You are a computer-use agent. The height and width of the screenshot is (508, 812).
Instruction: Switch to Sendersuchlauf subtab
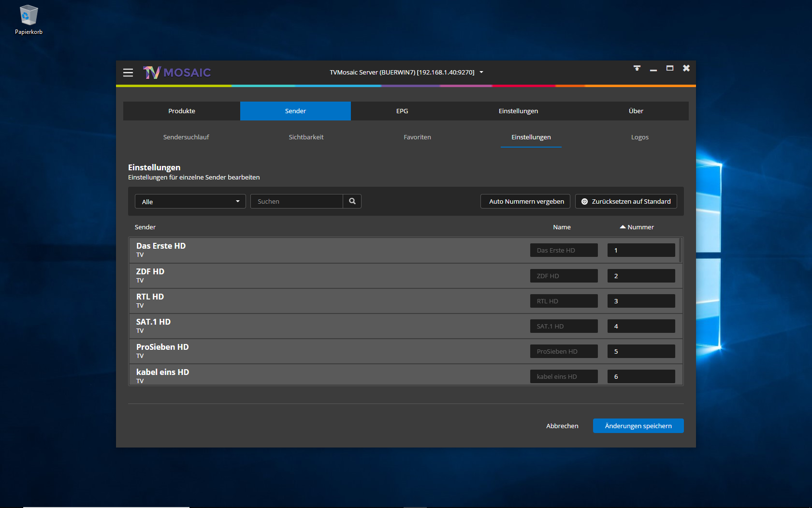tap(186, 137)
